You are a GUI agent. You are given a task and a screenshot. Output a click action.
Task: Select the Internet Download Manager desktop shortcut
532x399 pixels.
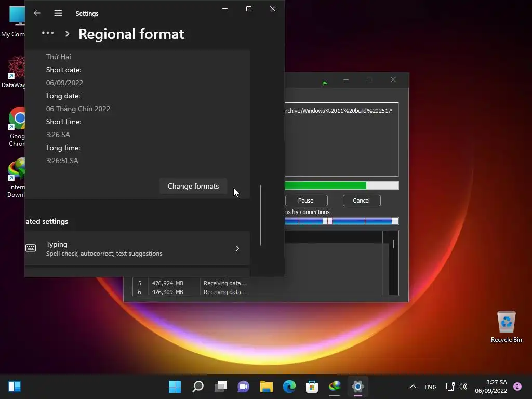click(16, 178)
